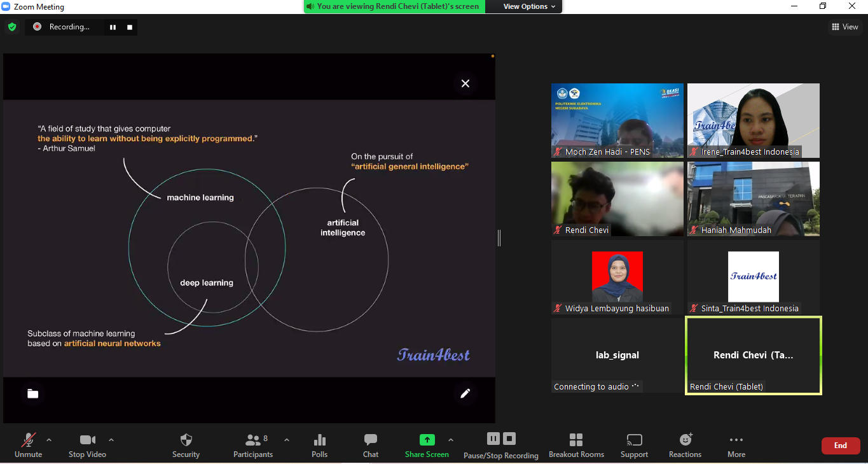Viewport: 868px width, 464px height.
Task: Click the Security shield icon
Action: [186, 440]
